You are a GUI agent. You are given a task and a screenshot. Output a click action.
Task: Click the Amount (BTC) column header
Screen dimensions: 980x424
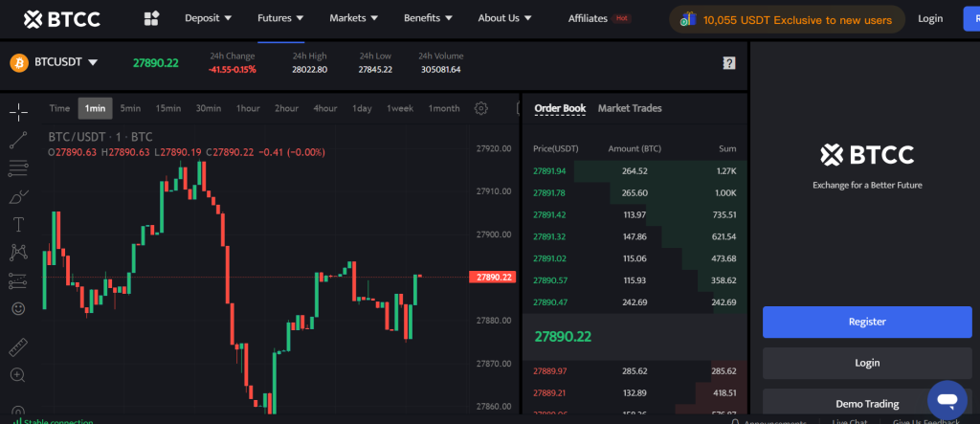coord(635,149)
